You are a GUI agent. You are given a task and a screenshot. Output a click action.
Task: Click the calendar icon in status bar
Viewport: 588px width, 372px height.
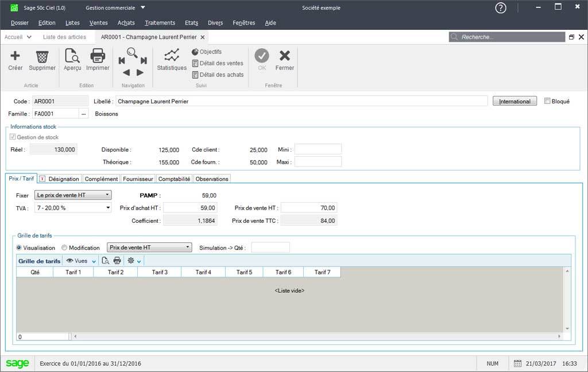(517, 363)
